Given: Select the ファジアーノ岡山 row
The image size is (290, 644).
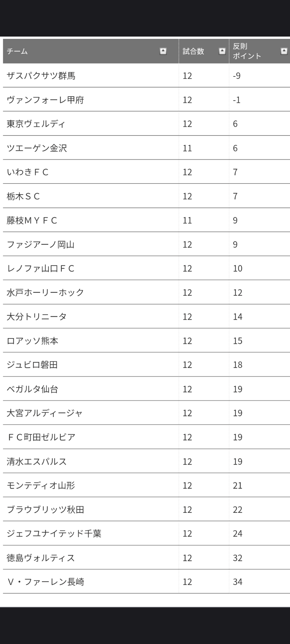Looking at the screenshot, I should pos(146,244).
